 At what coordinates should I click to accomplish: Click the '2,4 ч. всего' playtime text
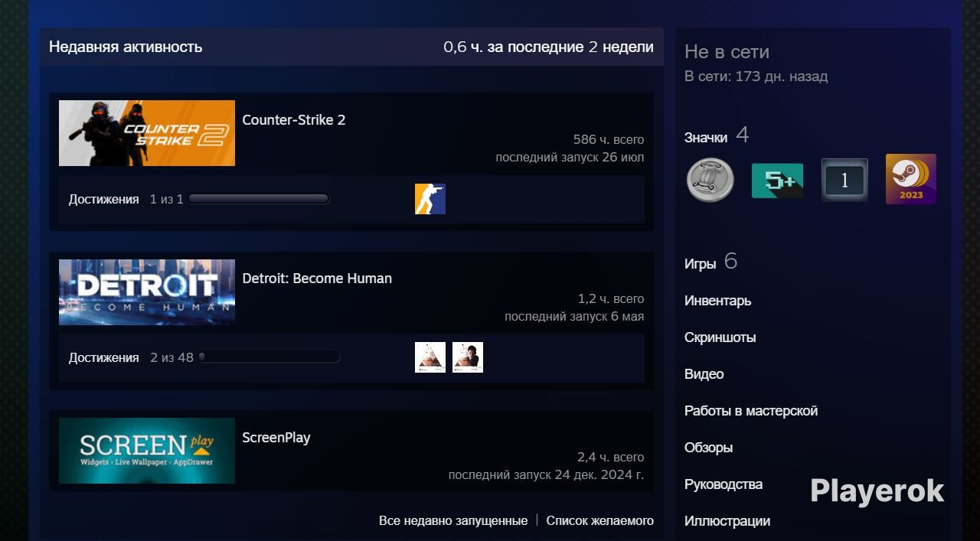click(x=611, y=457)
